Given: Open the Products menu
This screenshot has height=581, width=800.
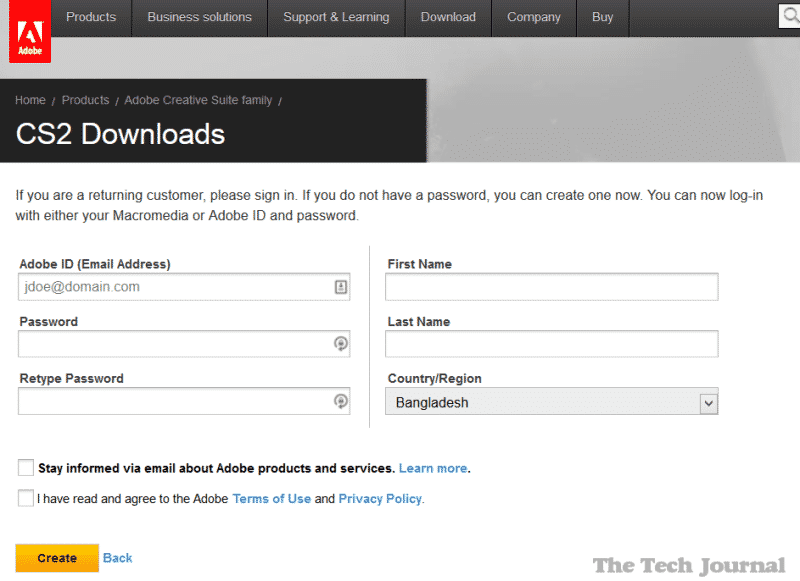Looking at the screenshot, I should pos(91,17).
